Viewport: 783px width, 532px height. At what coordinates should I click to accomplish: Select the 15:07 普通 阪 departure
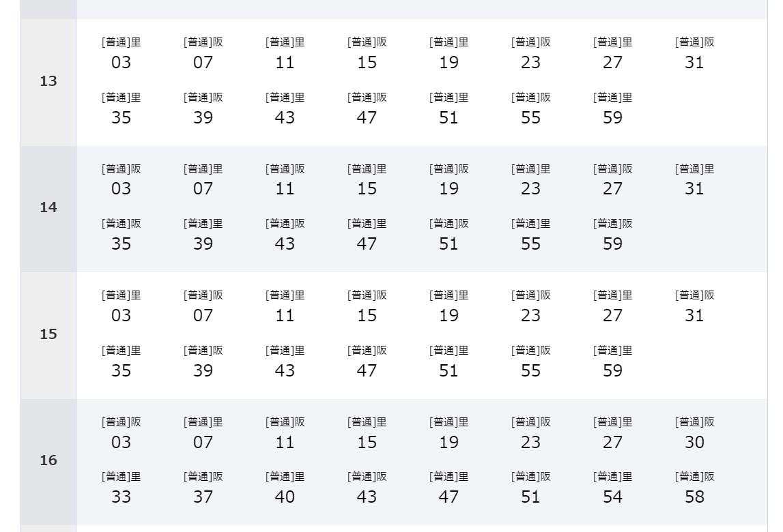203,307
